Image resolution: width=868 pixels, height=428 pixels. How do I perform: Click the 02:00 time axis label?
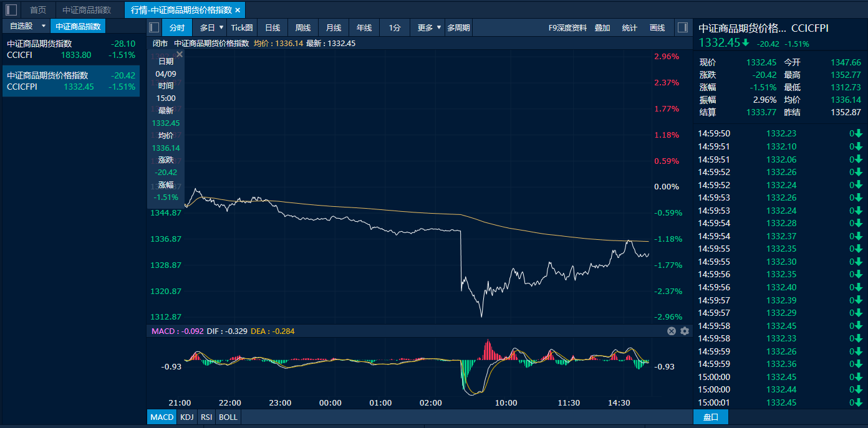click(x=431, y=403)
